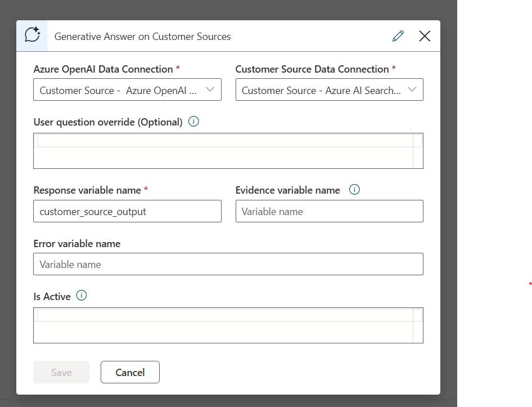Click the dialog title Generative Answer on Customer Sources

pyautogui.click(x=142, y=36)
